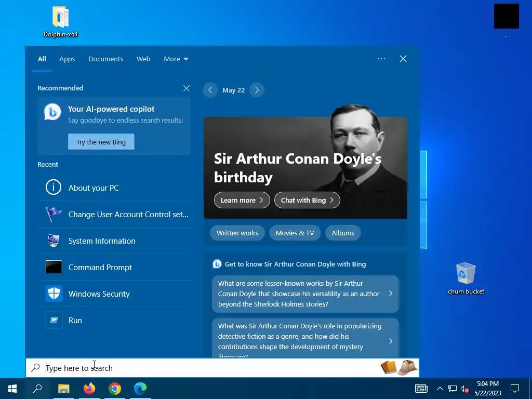Viewport: 532px width, 399px height.
Task: Go to next day after May 22
Action: click(x=257, y=90)
